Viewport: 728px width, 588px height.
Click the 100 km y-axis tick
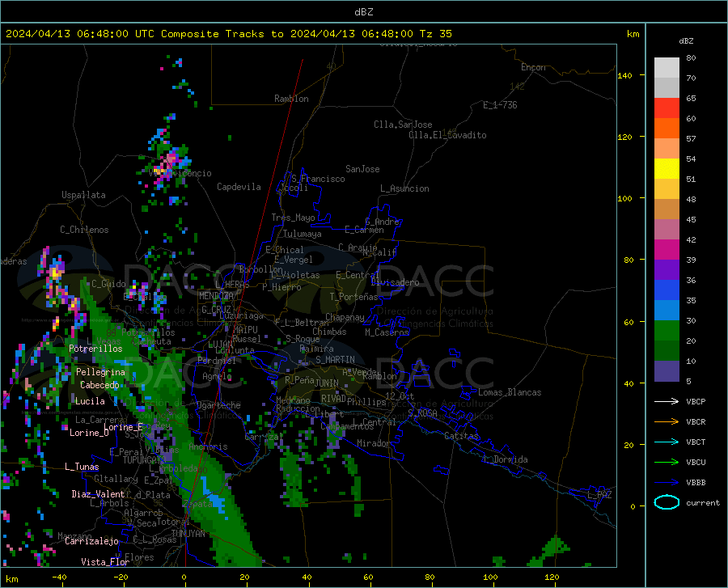[x=625, y=198]
